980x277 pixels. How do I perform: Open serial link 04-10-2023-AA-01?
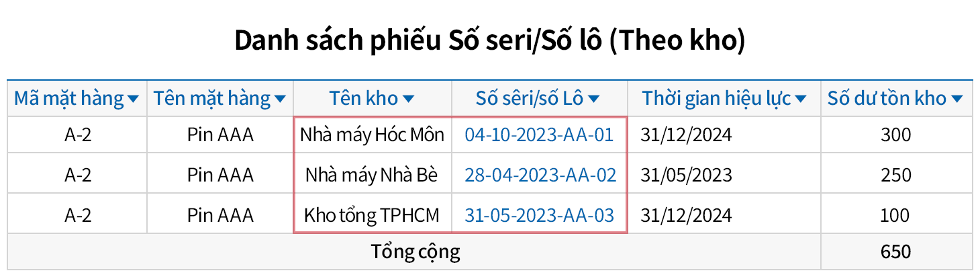coord(539,135)
